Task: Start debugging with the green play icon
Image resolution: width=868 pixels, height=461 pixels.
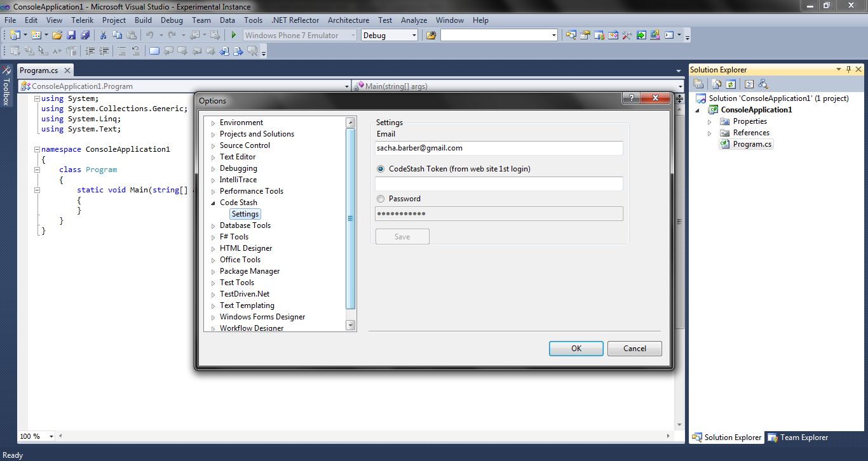Action: 234,35
